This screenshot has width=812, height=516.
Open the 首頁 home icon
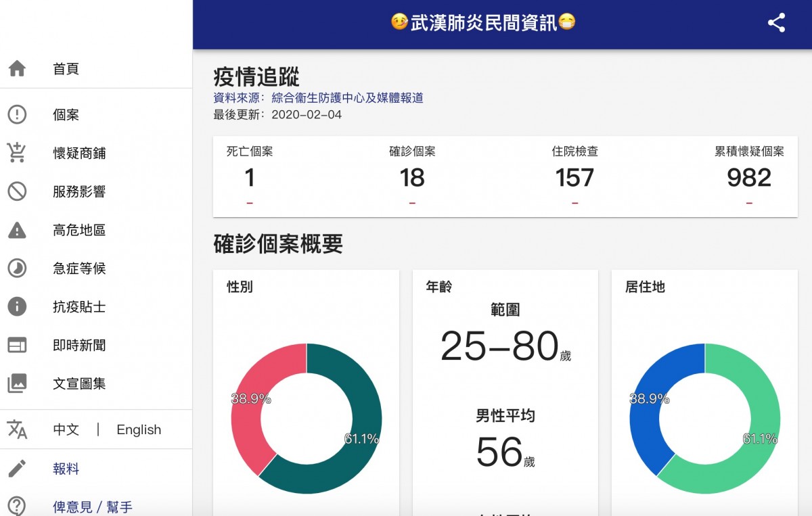tap(16, 68)
